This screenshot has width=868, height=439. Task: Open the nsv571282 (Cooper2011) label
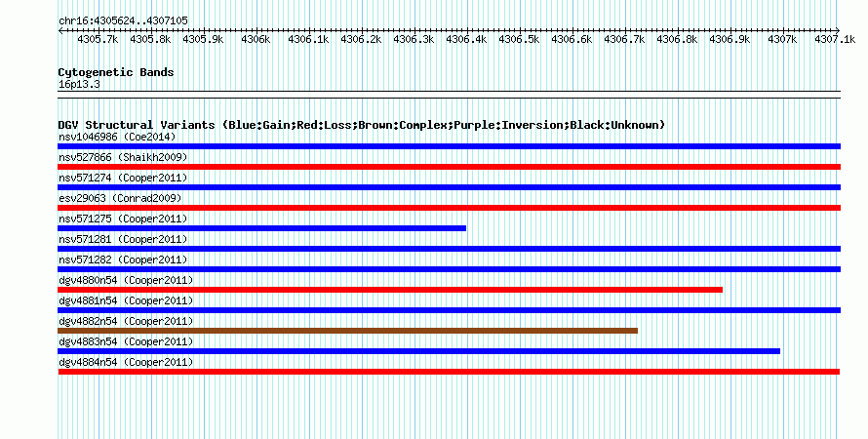pos(123,259)
